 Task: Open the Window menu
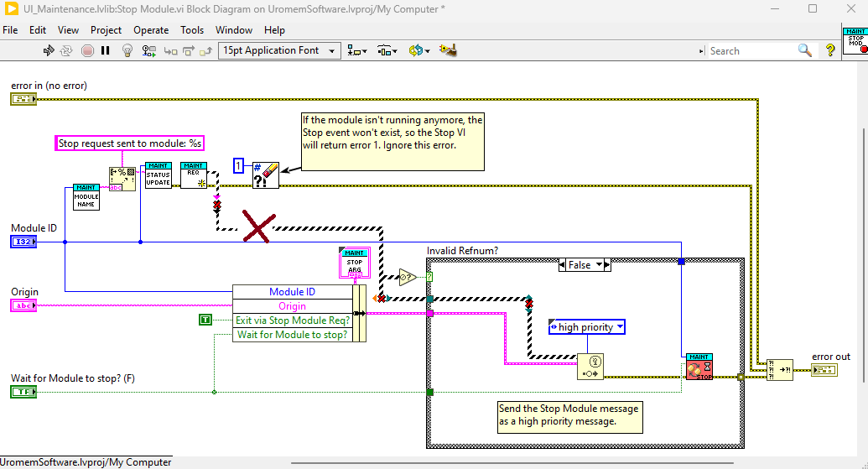234,30
